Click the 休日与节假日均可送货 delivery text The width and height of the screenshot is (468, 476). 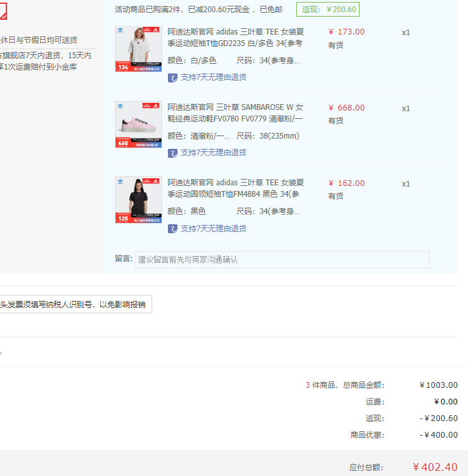[38, 40]
